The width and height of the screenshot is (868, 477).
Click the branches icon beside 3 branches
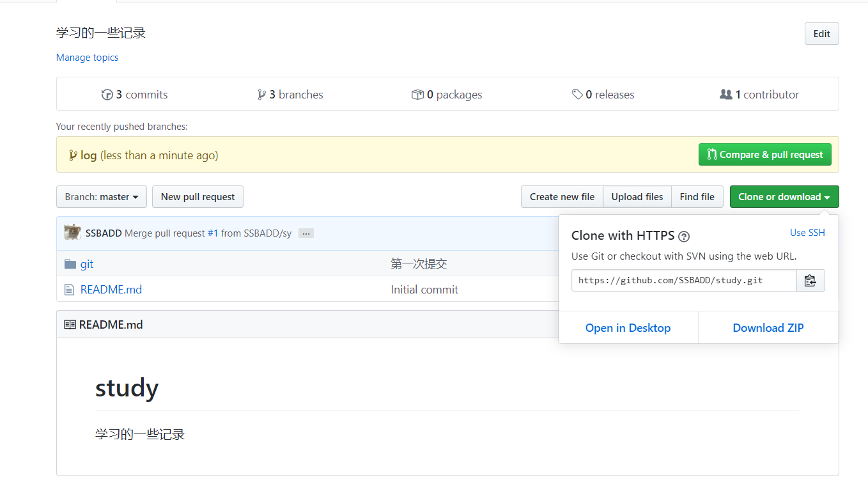tap(261, 95)
